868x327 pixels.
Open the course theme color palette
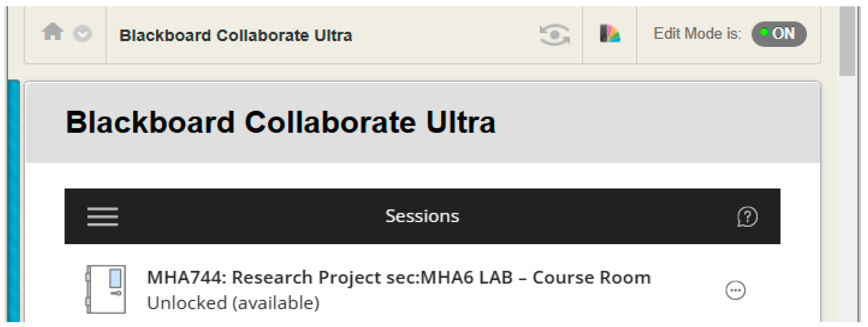[x=610, y=34]
